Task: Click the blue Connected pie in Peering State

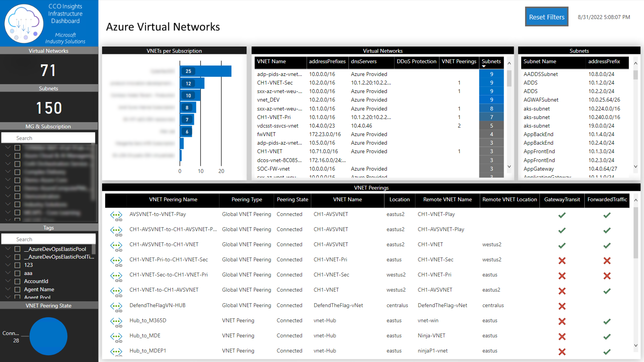Action: point(48,336)
